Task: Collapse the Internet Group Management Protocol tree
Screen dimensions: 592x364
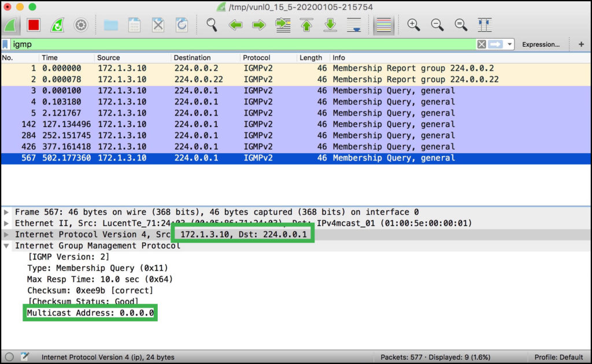Action: [6, 246]
